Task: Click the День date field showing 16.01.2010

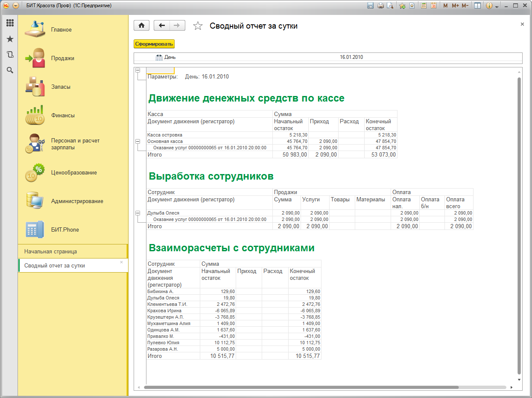Action: click(x=351, y=57)
